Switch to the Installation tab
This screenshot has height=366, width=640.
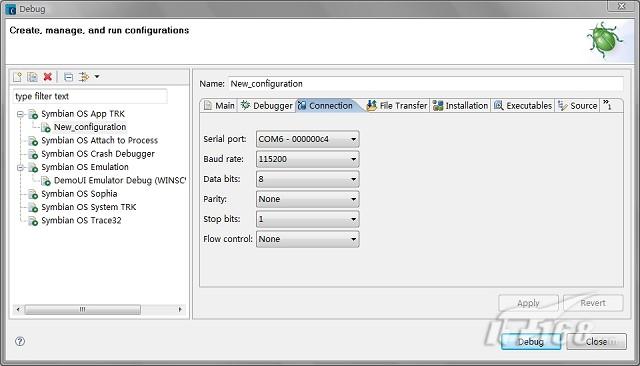460,106
